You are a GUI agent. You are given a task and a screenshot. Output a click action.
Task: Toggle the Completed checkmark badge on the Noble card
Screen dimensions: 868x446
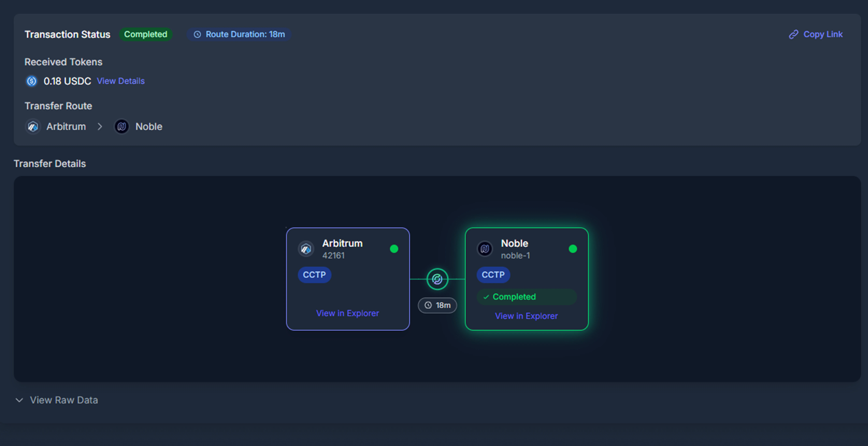click(526, 297)
